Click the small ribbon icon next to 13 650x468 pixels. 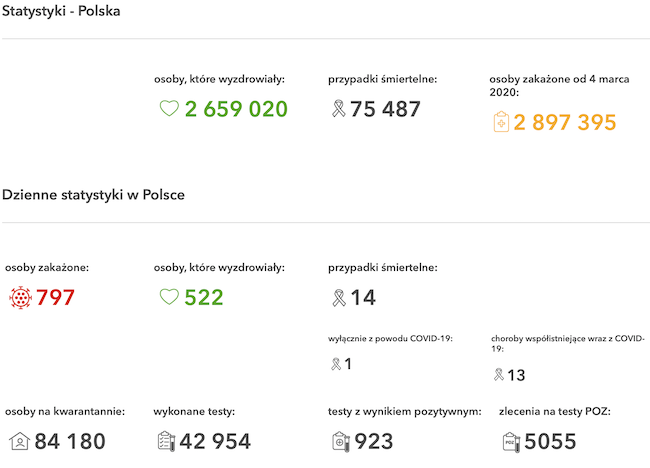tap(498, 375)
